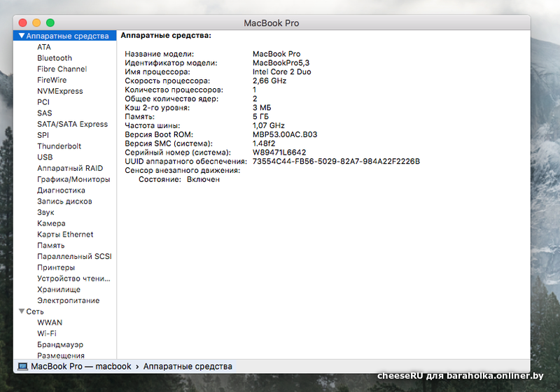The height and width of the screenshot is (392, 560).
Task: Click motion sensor state Включен
Action: 203,179
